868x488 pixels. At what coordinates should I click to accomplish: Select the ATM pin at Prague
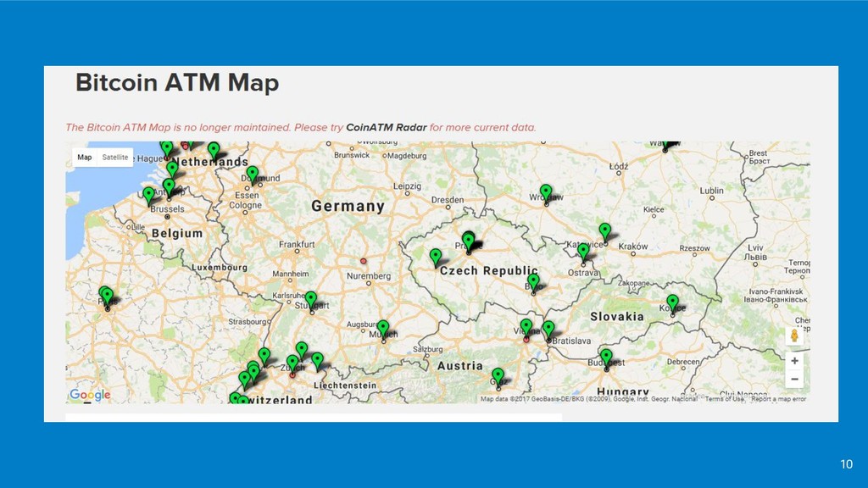(x=468, y=241)
